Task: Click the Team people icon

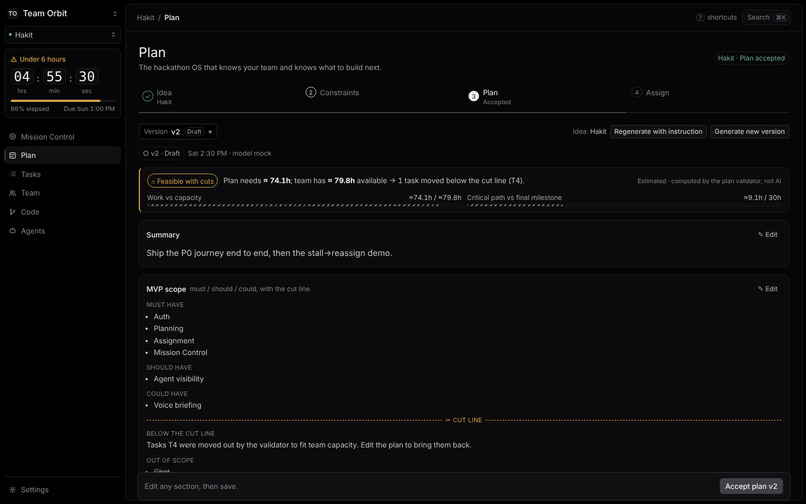Action: [x=12, y=193]
